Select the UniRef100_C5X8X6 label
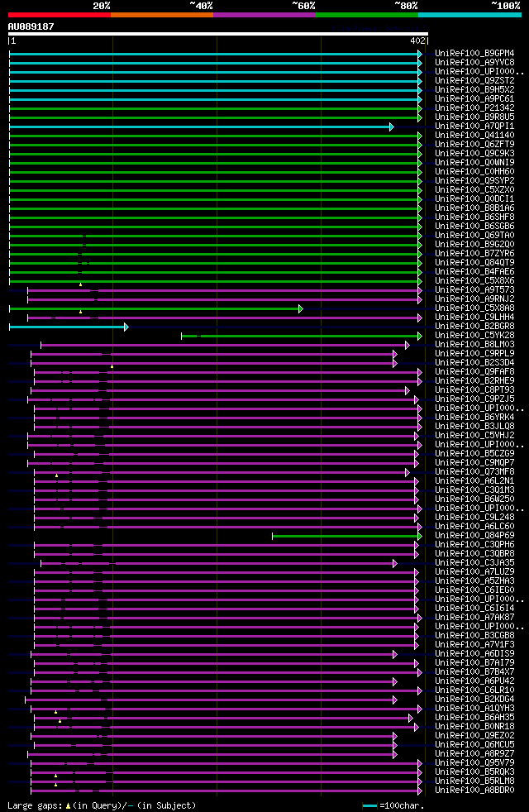The image size is (529, 812). coord(474,280)
